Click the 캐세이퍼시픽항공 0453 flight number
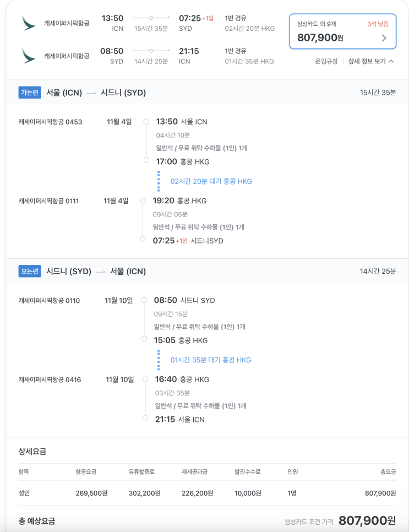Viewport: 409px width, 532px height. pyautogui.click(x=50, y=122)
